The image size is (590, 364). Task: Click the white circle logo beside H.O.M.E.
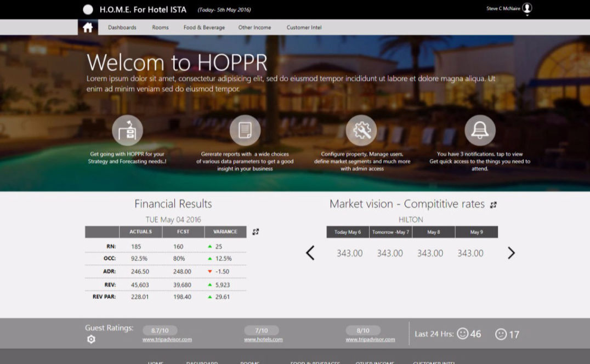pos(88,9)
